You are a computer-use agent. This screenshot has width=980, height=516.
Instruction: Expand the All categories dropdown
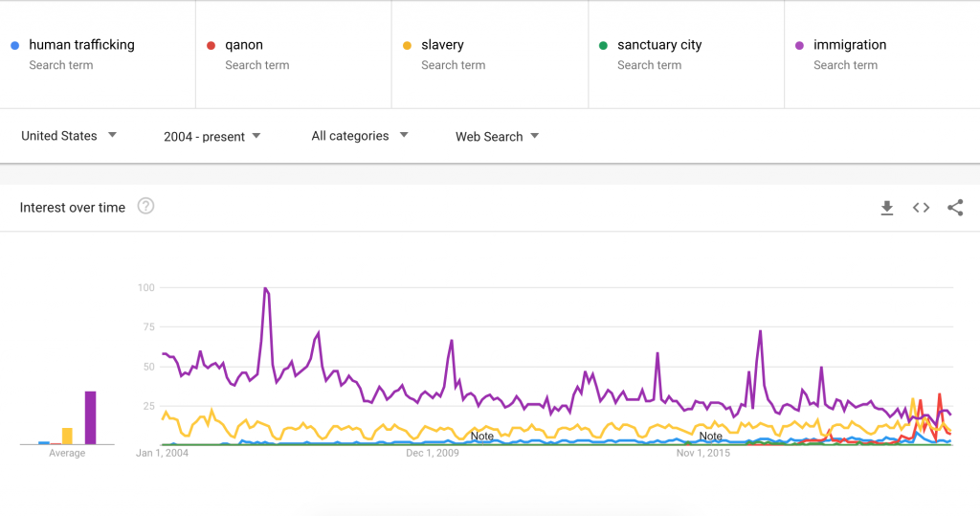(359, 136)
